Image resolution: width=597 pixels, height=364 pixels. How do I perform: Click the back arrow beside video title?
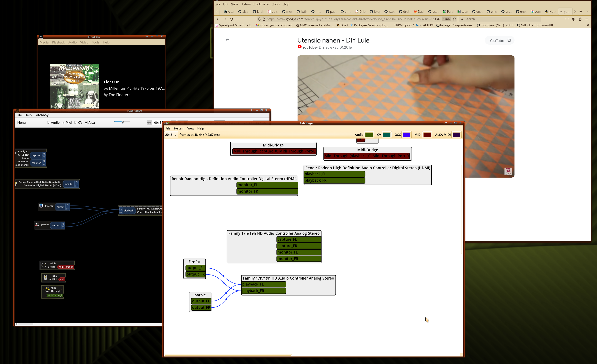(227, 40)
